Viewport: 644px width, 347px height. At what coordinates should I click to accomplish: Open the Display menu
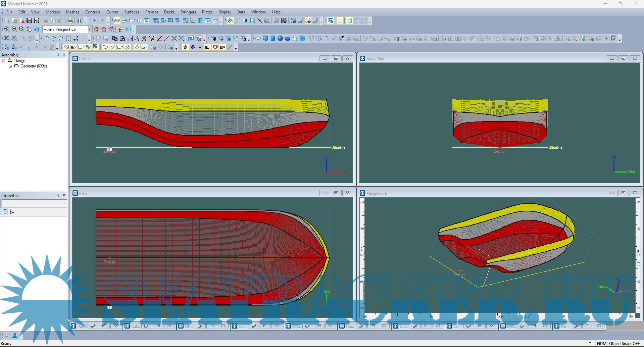pyautogui.click(x=225, y=12)
